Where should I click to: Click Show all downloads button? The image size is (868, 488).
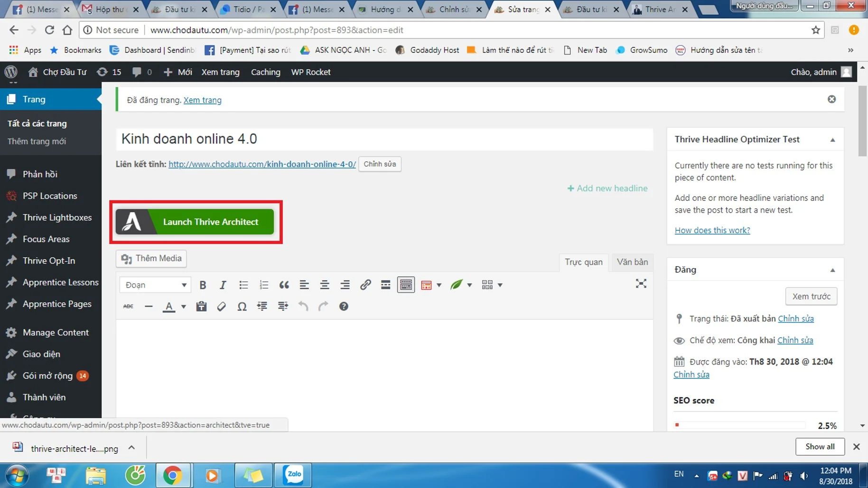coord(820,447)
